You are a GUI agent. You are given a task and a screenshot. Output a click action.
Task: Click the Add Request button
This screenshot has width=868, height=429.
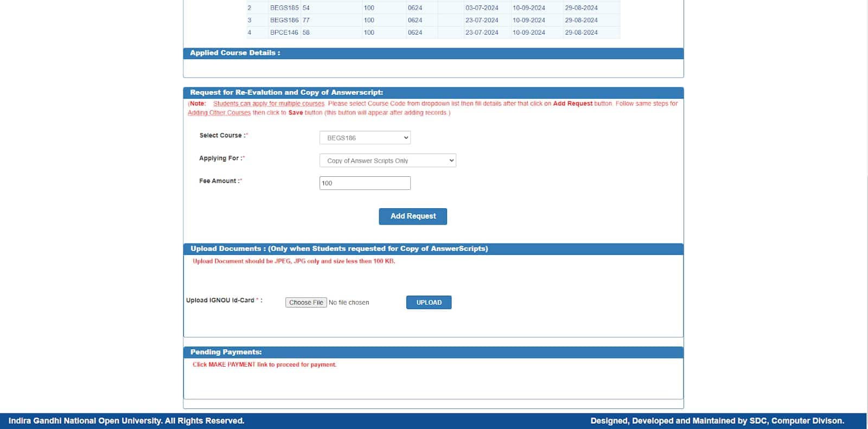[x=413, y=216]
